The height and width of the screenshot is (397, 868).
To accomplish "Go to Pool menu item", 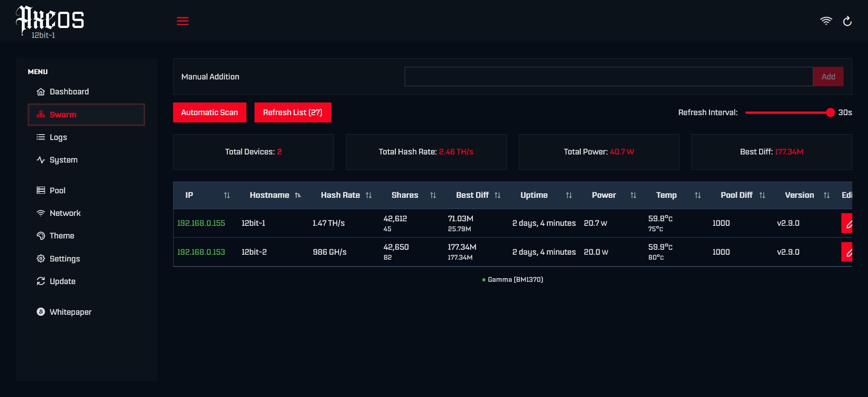I will click(x=86, y=191).
